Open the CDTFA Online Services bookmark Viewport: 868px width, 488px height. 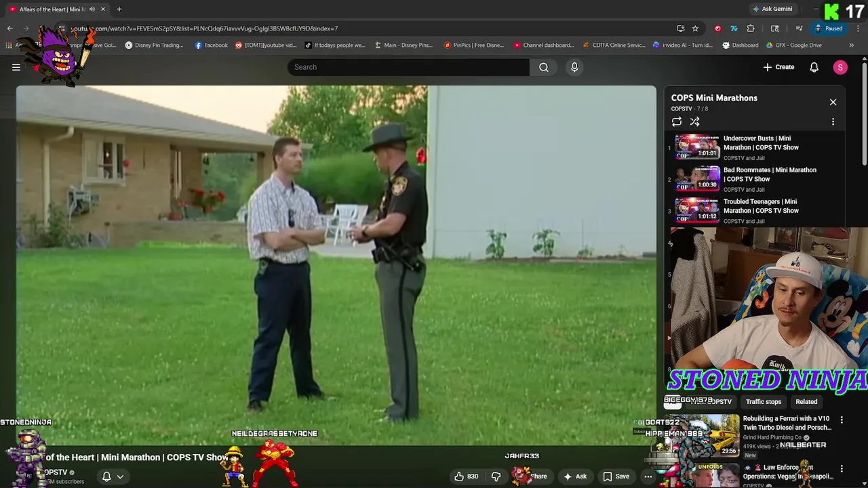(x=614, y=45)
